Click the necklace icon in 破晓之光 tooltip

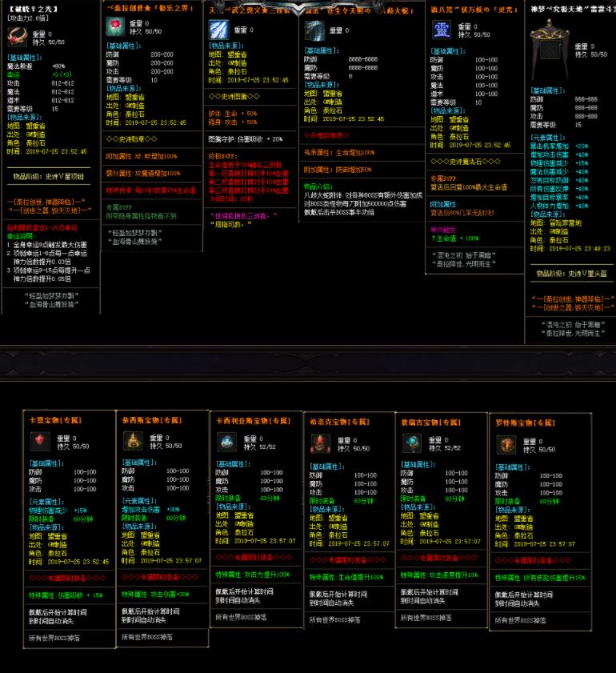[15, 37]
